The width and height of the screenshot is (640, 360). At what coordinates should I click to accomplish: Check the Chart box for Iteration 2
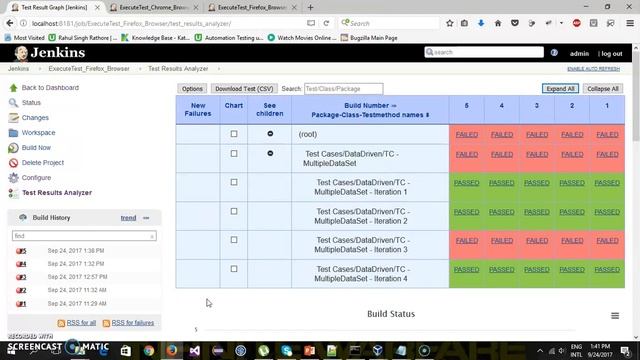(234, 211)
